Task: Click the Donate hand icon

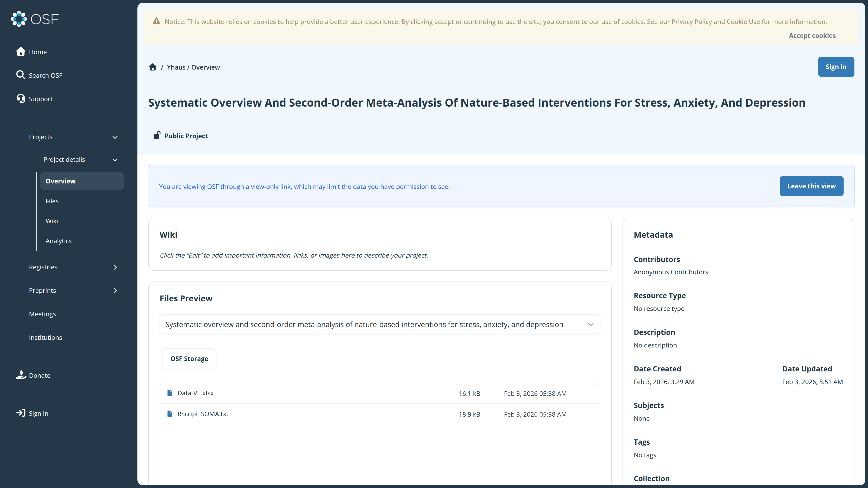Action: tap(21, 375)
